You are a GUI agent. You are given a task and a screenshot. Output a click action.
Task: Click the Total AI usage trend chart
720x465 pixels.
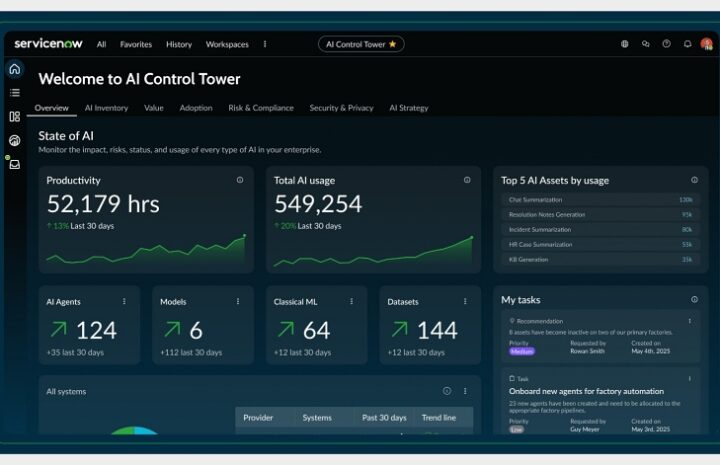[x=373, y=252]
